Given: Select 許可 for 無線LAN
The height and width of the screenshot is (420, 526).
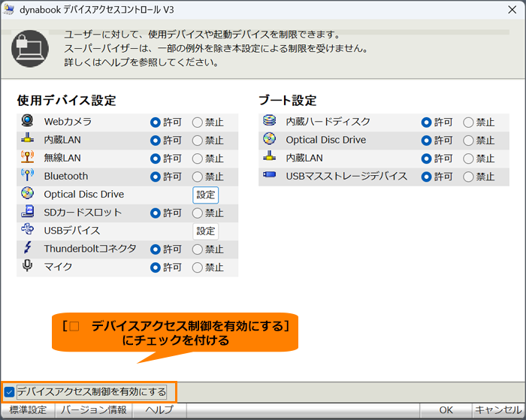Looking at the screenshot, I should coord(156,159).
